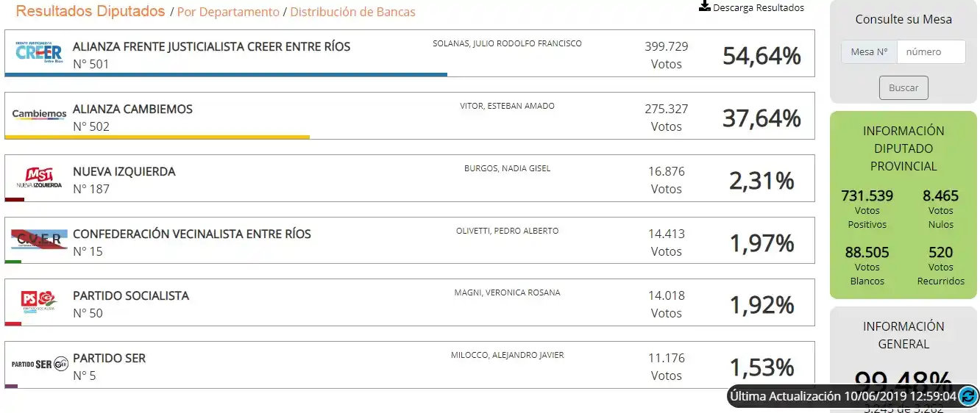Click the Cambiemos party logo

[x=39, y=115]
